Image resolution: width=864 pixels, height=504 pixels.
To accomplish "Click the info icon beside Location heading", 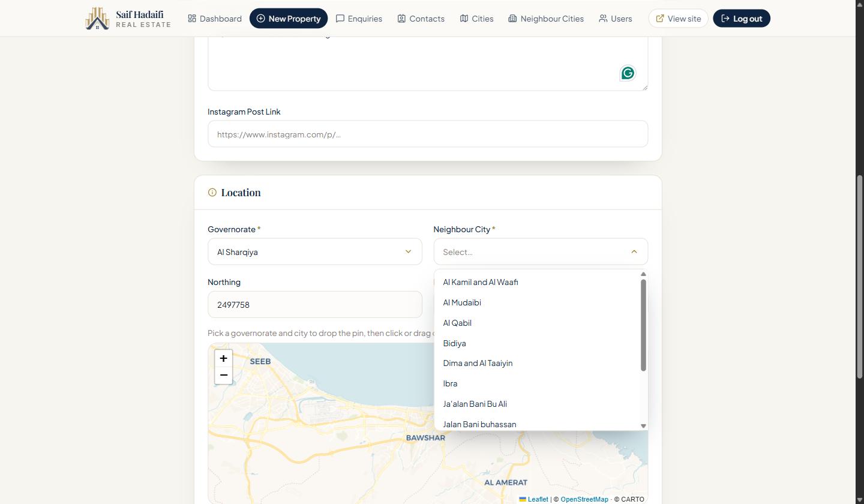I will (x=212, y=193).
